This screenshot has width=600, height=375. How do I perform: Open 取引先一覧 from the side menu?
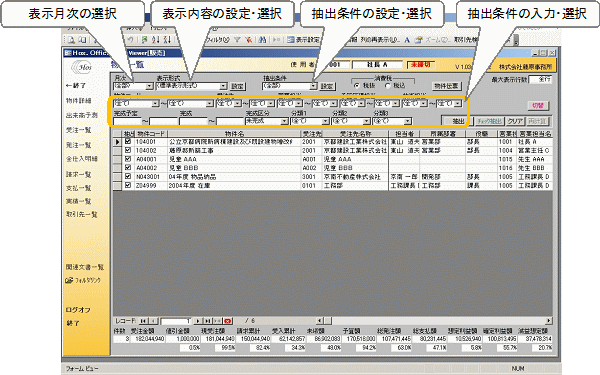point(82,214)
